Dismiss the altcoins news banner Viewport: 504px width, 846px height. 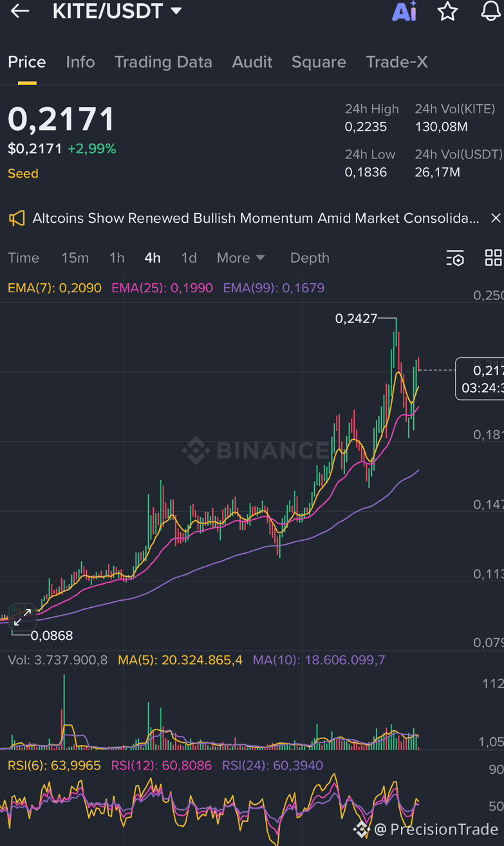[x=495, y=218]
